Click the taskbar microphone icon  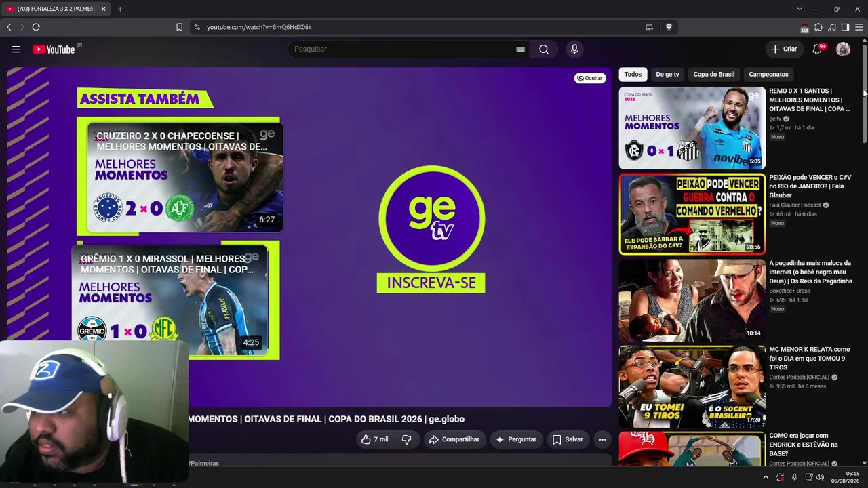(x=795, y=478)
